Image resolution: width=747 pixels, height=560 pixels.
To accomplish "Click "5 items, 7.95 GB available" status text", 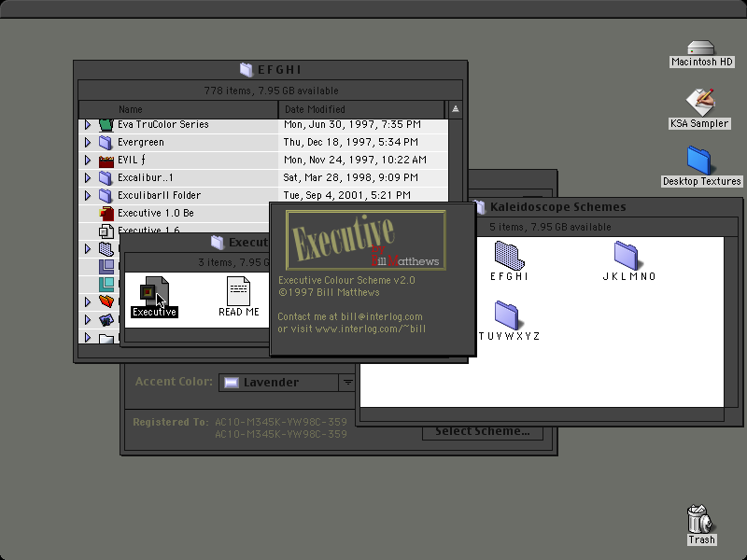I will pyautogui.click(x=550, y=227).
